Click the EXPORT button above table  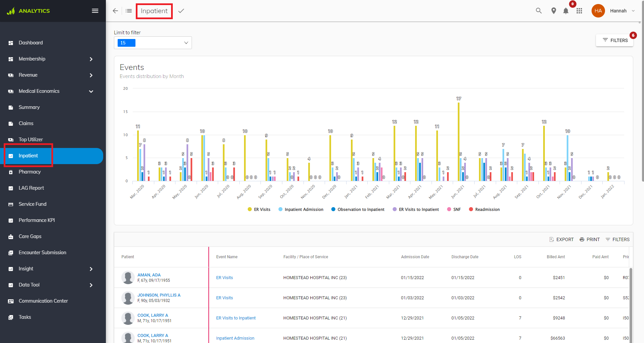(x=561, y=239)
